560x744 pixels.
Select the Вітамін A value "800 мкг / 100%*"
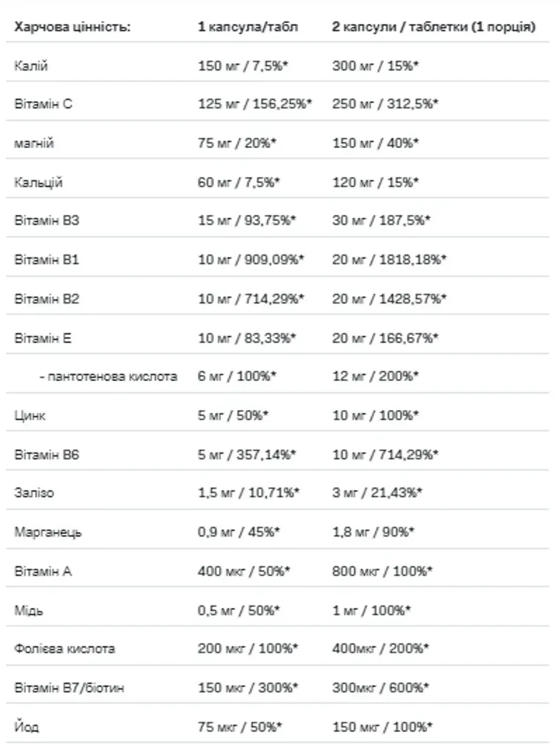click(x=382, y=571)
